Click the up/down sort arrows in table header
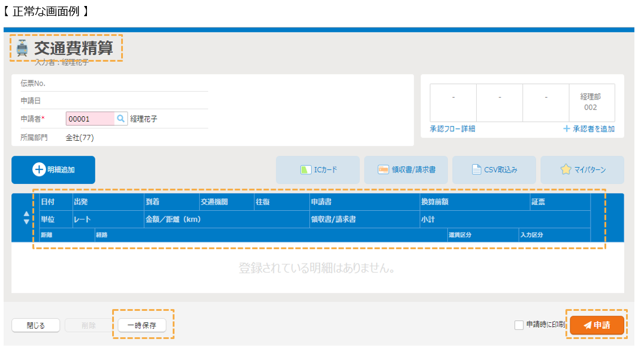 tap(26, 218)
